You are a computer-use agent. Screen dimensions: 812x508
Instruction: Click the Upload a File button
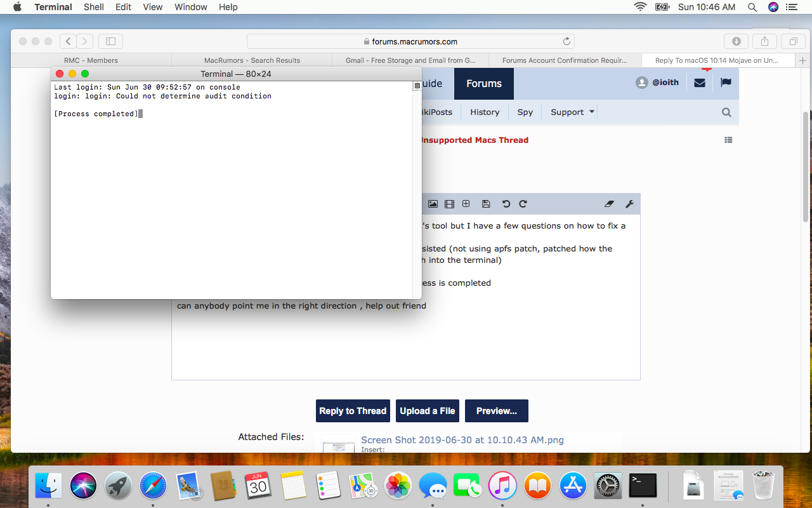[x=428, y=411]
